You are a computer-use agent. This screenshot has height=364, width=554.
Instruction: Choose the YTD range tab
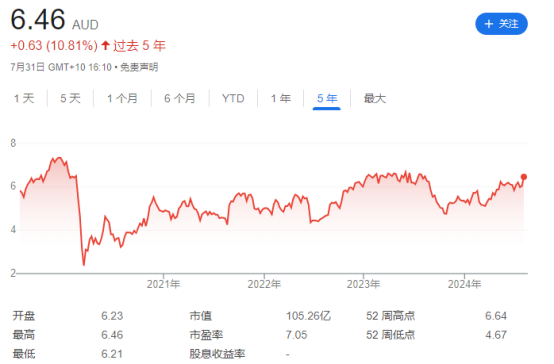tap(233, 98)
